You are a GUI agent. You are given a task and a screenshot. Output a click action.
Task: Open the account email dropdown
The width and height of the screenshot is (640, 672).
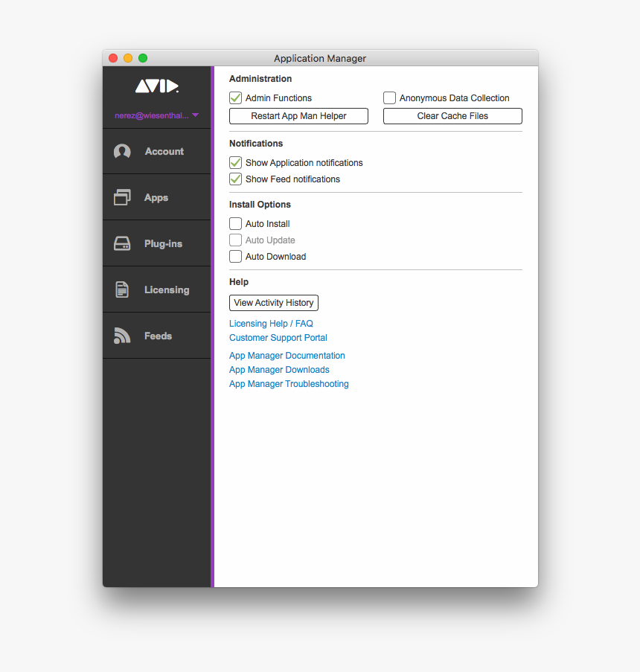click(x=156, y=115)
